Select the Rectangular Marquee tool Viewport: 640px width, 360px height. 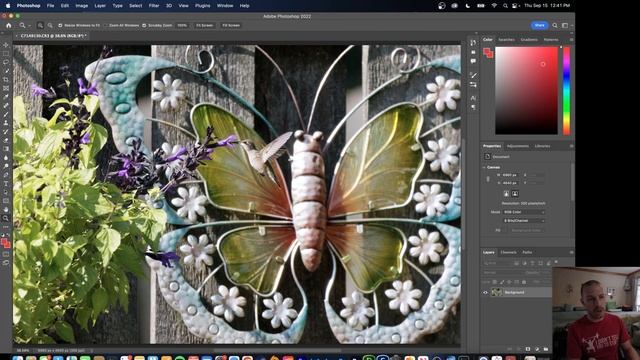click(6, 53)
